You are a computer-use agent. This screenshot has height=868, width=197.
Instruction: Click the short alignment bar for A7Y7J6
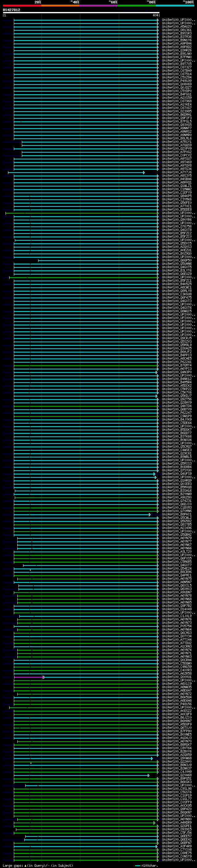pyautogui.click(x=76, y=172)
